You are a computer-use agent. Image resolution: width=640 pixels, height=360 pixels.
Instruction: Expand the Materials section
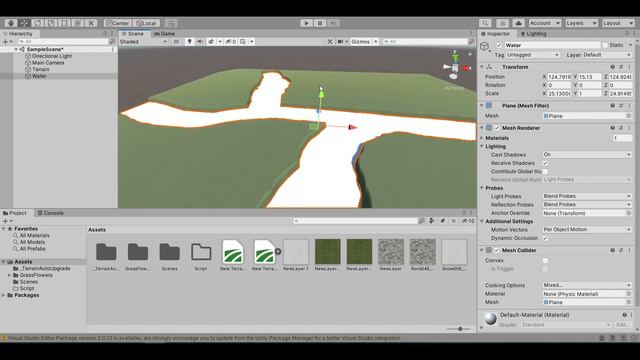(482, 138)
